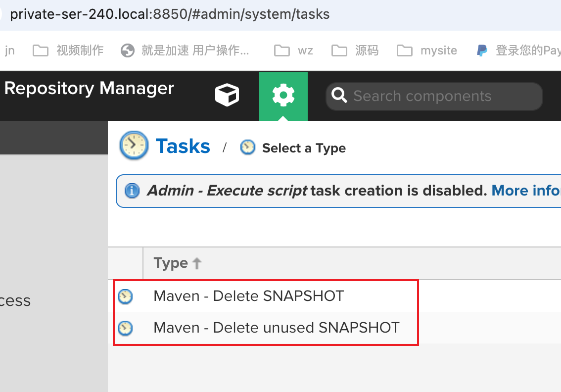Click the search magnifier icon
Image resolution: width=561 pixels, height=392 pixels.
[x=340, y=96]
